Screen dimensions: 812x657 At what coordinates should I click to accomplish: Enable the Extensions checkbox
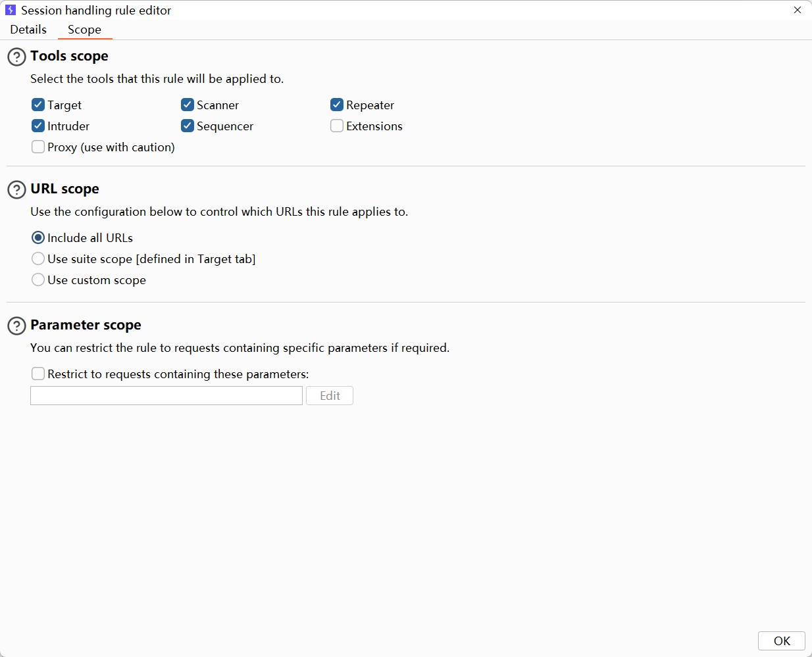coord(337,126)
